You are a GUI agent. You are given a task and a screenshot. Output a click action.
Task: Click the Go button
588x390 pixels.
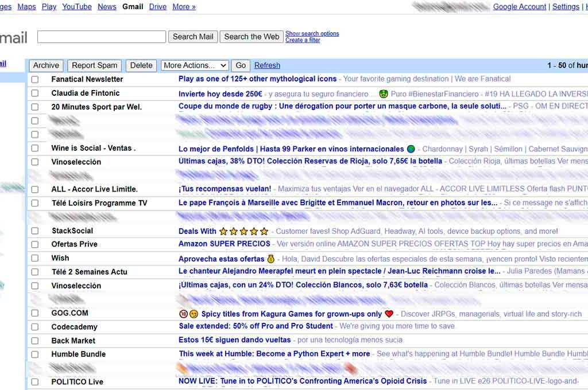pyautogui.click(x=241, y=65)
